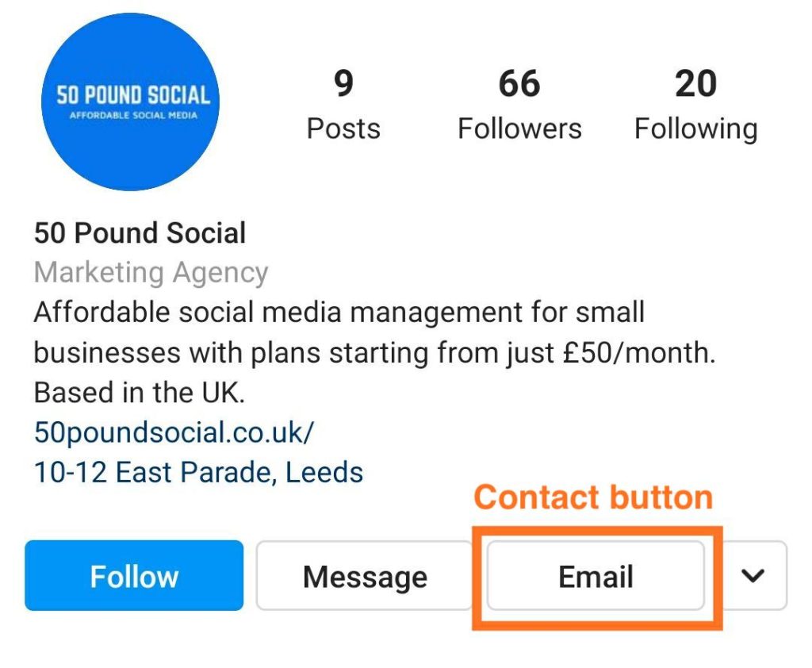Click '50 POUND SOCIAL' text inside the logo
Viewport: 812px width, 668px height.
pyautogui.click(x=132, y=96)
